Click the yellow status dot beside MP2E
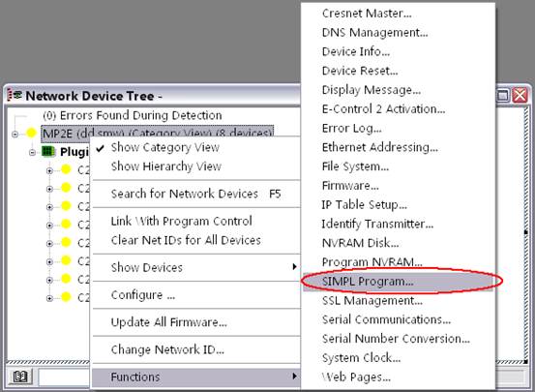Screen dimensions: 535x392 [x=31, y=133]
